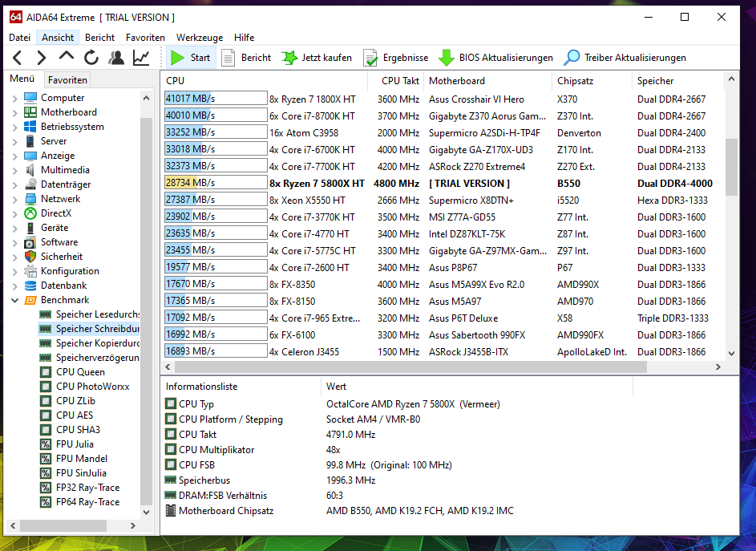Open the user/results manager icon in toolbar
The height and width of the screenshot is (551, 756).
[x=115, y=58]
